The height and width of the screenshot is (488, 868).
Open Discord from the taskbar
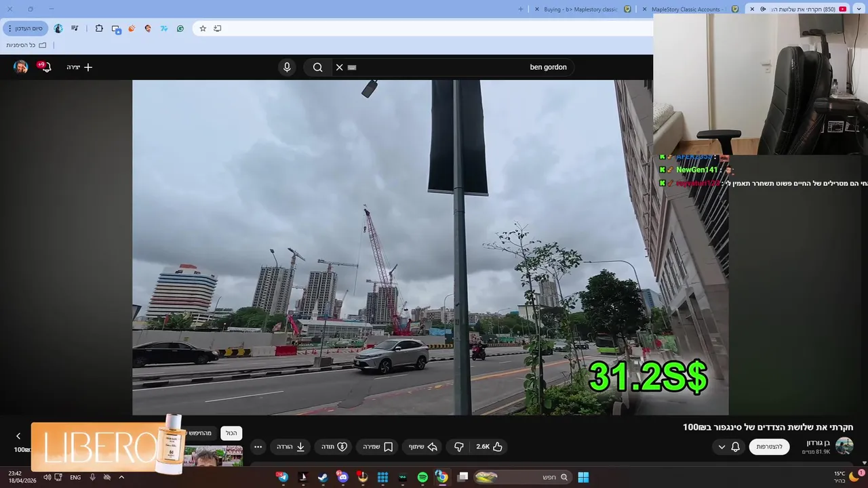pos(342,477)
